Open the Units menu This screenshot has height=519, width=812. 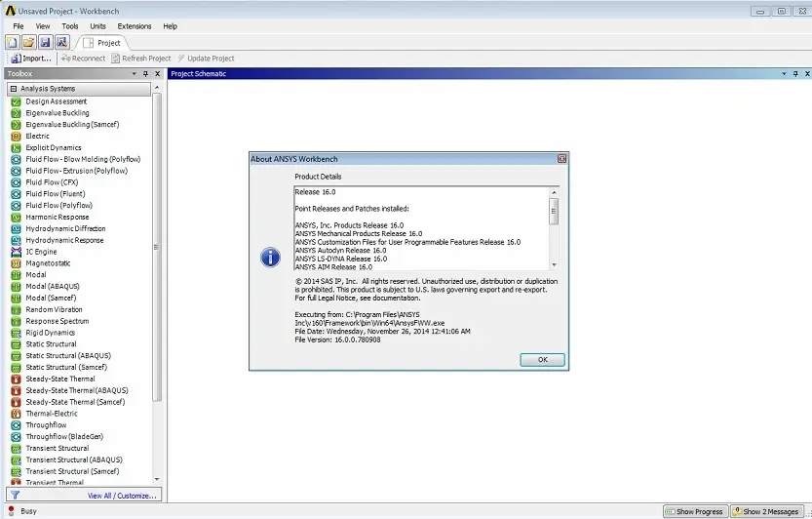[x=97, y=26]
